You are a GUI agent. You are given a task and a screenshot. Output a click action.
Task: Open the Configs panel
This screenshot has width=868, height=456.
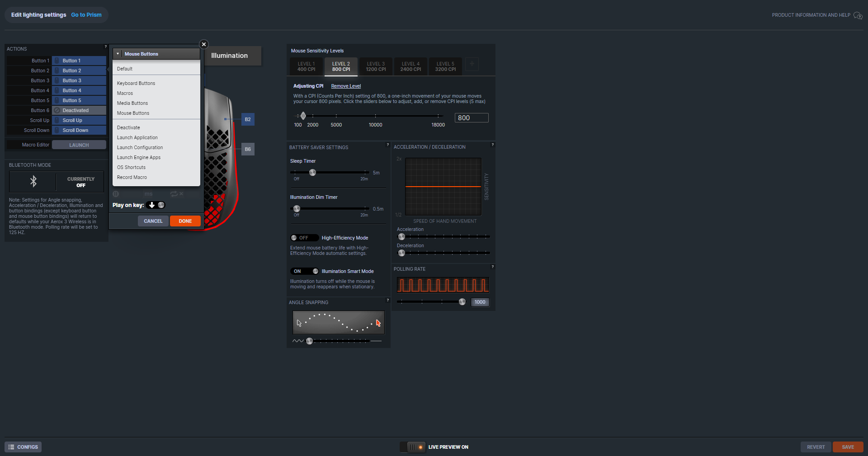(23, 447)
